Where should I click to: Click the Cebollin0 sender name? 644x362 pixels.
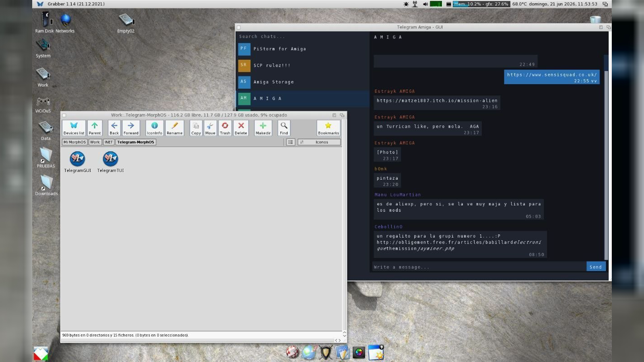(x=388, y=227)
